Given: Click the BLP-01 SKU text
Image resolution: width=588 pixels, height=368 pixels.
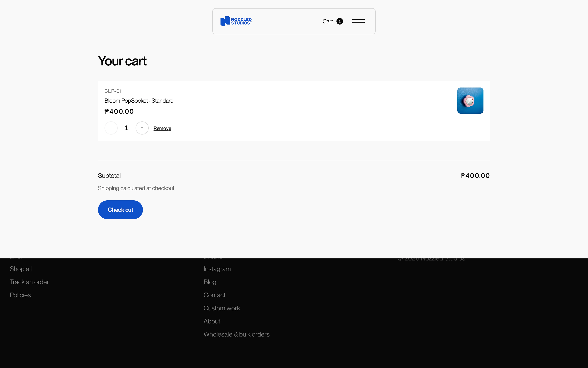Looking at the screenshot, I should pos(113,91).
